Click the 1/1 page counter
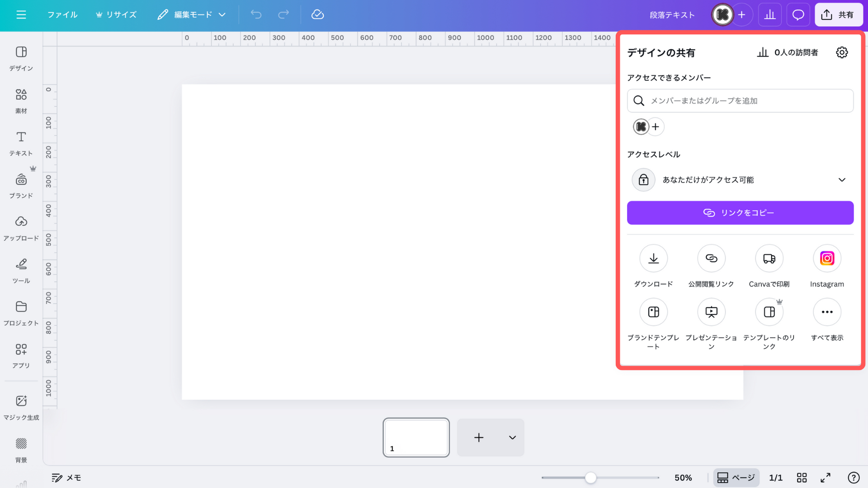This screenshot has width=868, height=488. pos(776,478)
